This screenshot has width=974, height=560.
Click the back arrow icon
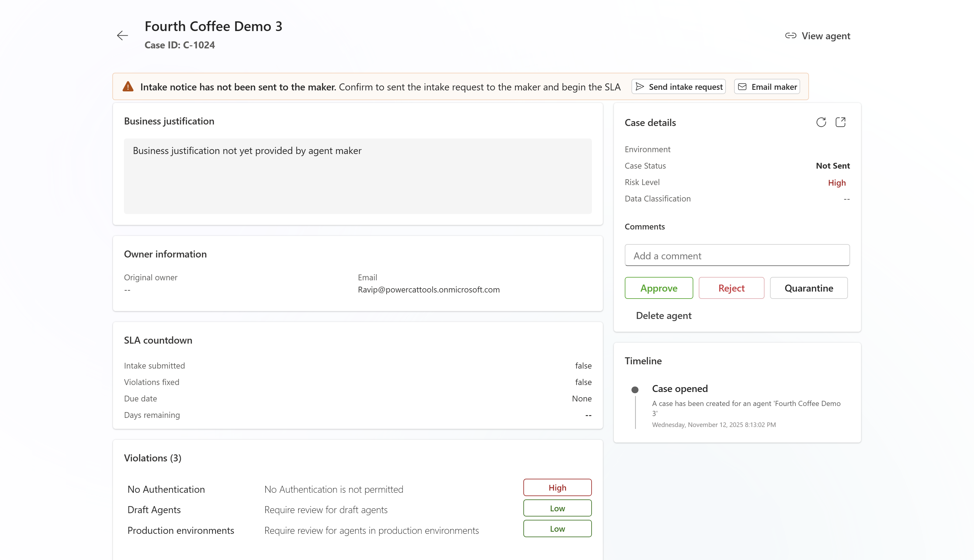122,35
